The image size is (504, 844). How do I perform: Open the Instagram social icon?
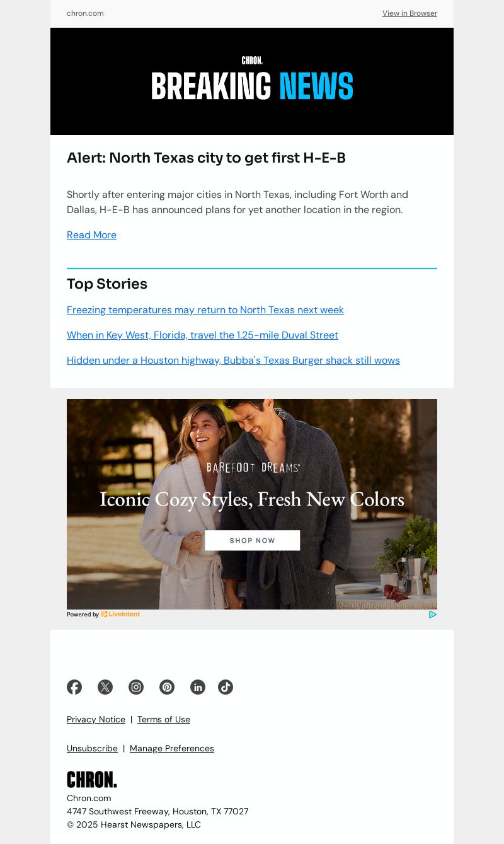[x=136, y=687]
